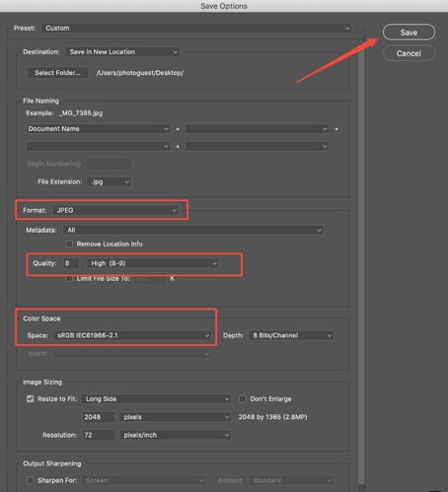Viewport: 448px width, 492px height.
Task: Open the Document Name naming dropdown
Action: point(98,128)
